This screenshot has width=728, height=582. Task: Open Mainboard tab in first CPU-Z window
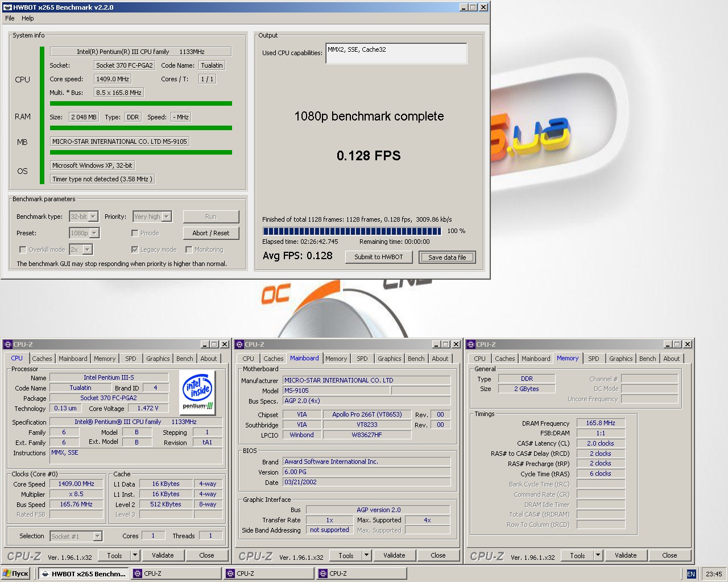tap(73, 359)
